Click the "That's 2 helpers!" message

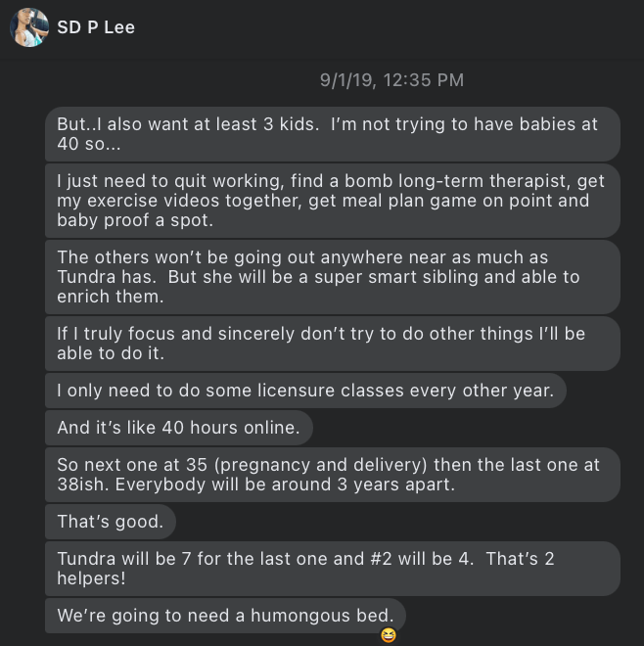pos(333,569)
